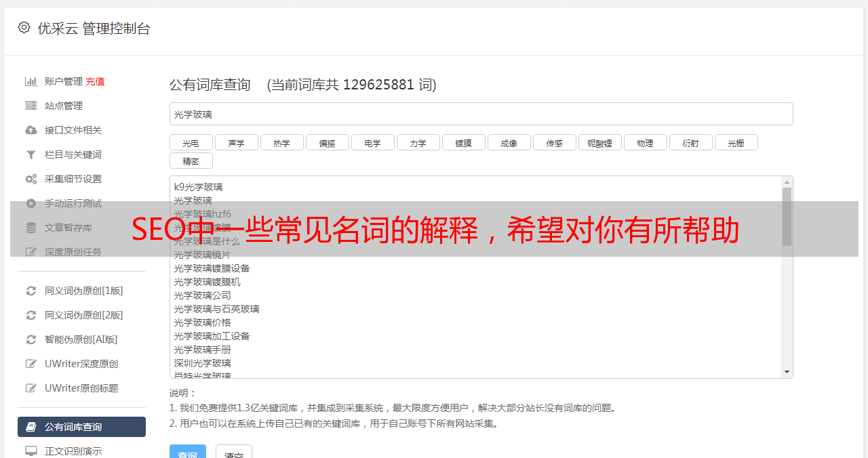
Task: Select 公有词库查询 menu item
Action: click(81, 427)
